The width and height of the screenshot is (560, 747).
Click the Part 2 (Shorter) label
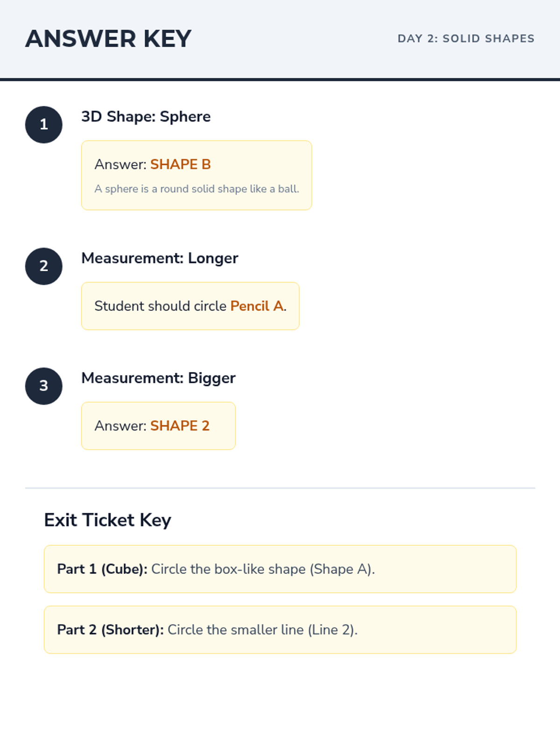click(x=110, y=630)
